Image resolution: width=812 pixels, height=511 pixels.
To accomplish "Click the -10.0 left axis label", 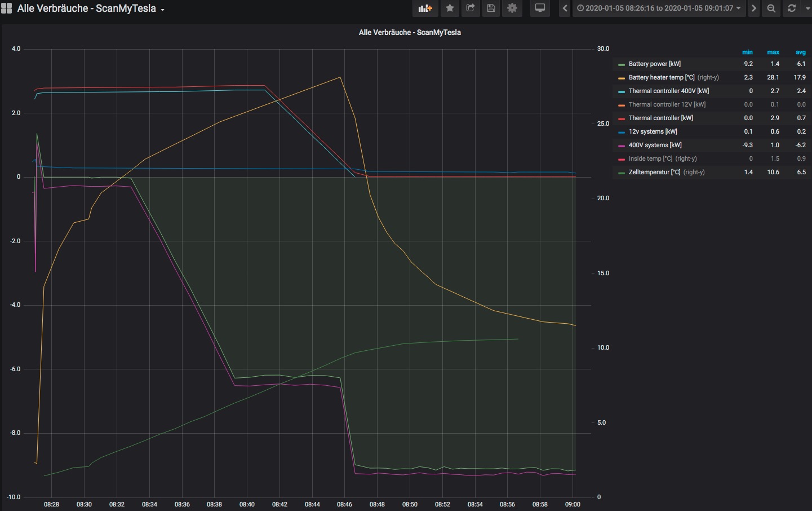I will pyautogui.click(x=14, y=497).
